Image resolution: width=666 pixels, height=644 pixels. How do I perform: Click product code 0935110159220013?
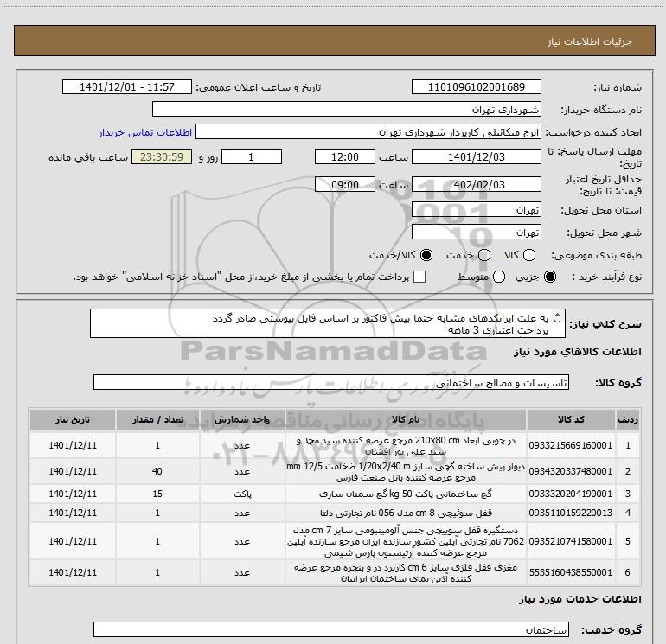point(571,513)
